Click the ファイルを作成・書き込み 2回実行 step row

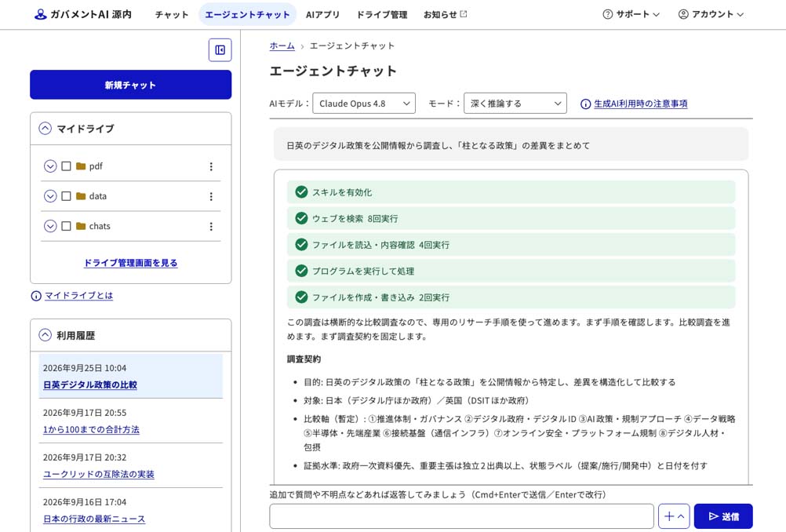tap(511, 297)
